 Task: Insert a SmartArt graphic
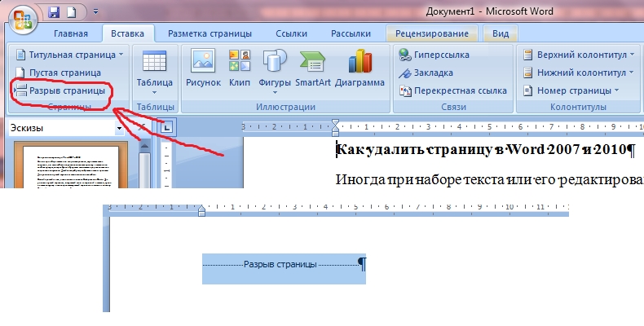(x=311, y=68)
